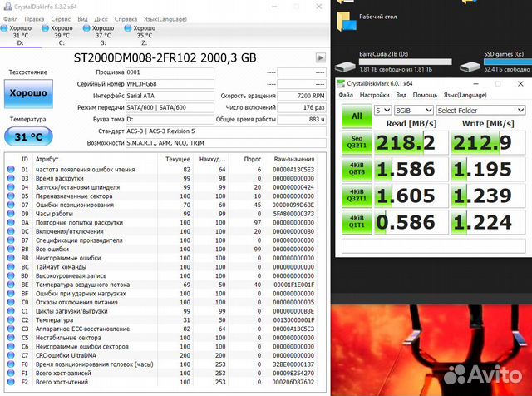Click the row text Всего хост-записей

(x=63, y=373)
